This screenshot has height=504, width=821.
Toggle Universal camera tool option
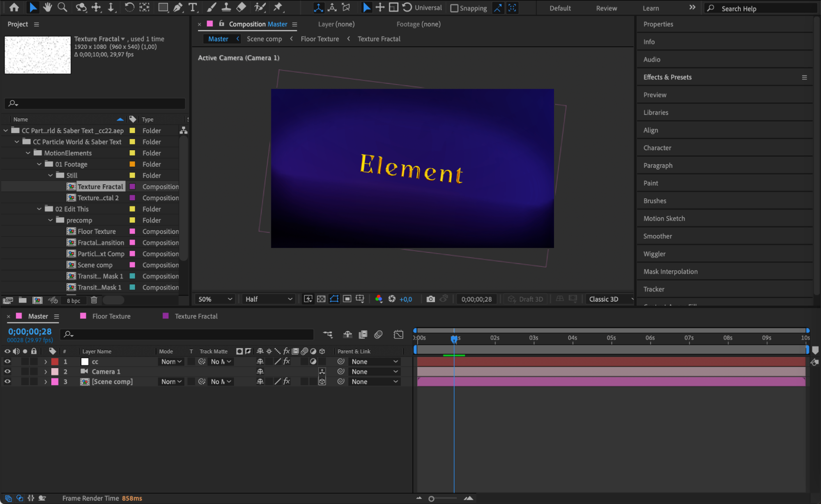pos(422,8)
